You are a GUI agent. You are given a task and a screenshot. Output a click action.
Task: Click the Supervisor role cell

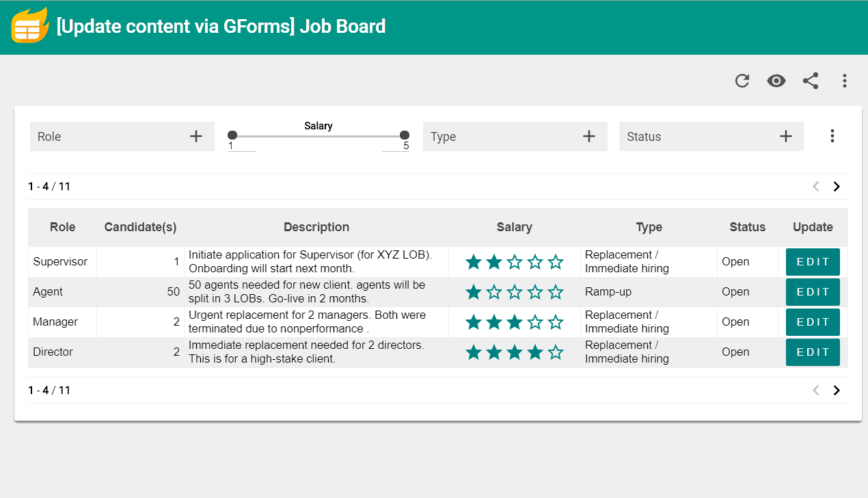(62, 262)
